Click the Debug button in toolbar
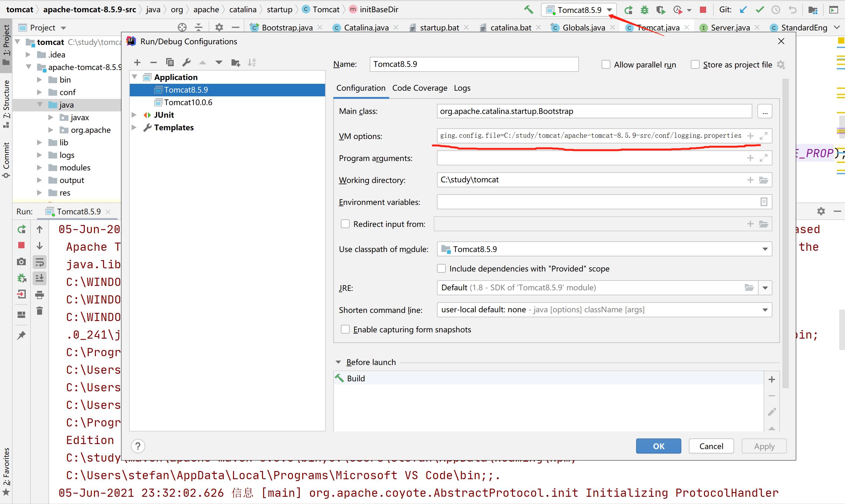Viewport: 845px width, 504px height. pyautogui.click(x=644, y=10)
